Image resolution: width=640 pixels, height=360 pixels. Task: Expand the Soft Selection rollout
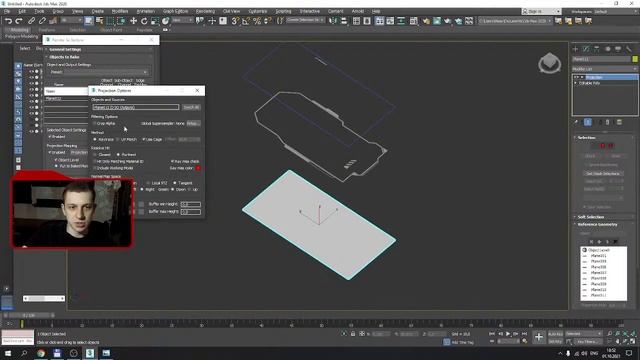tap(590, 217)
